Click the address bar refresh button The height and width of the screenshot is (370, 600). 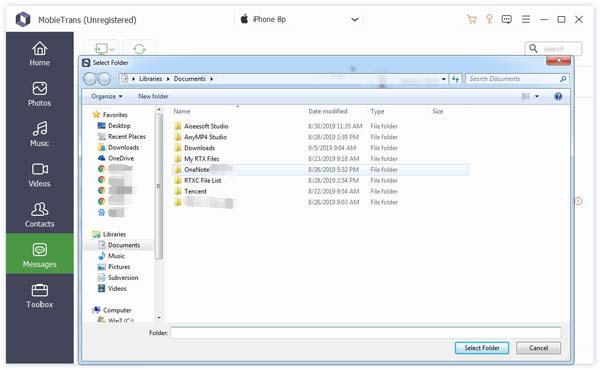tap(455, 79)
